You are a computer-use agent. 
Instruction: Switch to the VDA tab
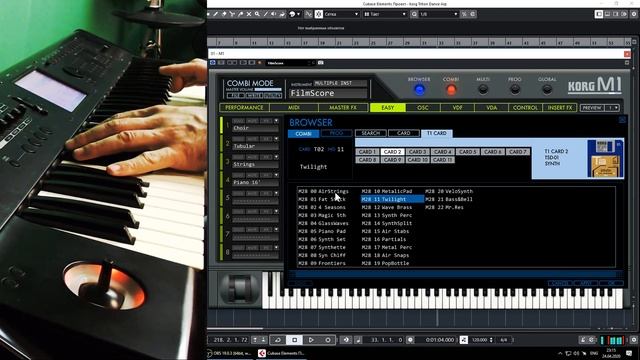492,108
